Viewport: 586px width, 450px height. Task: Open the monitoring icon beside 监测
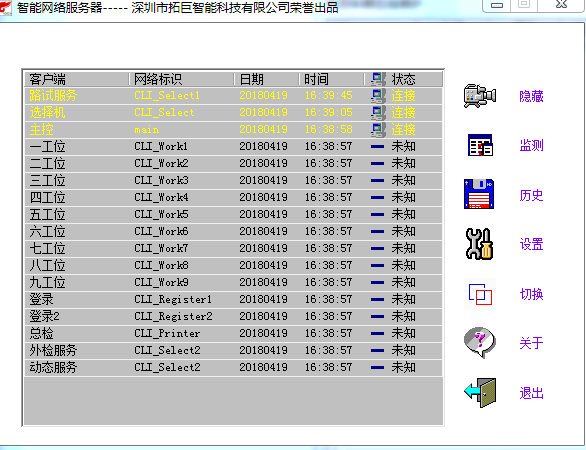480,145
